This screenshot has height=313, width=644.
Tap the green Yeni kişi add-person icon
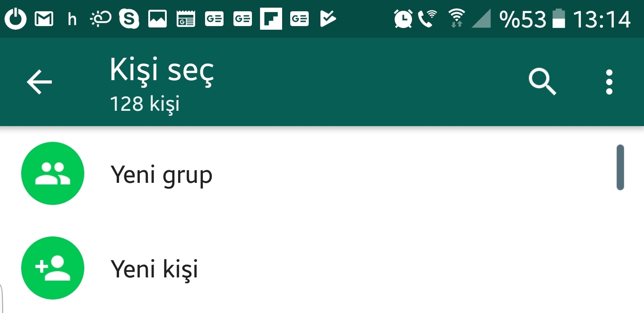(x=53, y=268)
